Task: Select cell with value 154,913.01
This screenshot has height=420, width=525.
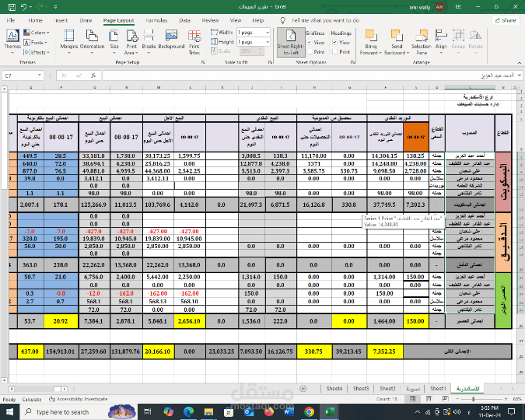Action: click(x=61, y=352)
